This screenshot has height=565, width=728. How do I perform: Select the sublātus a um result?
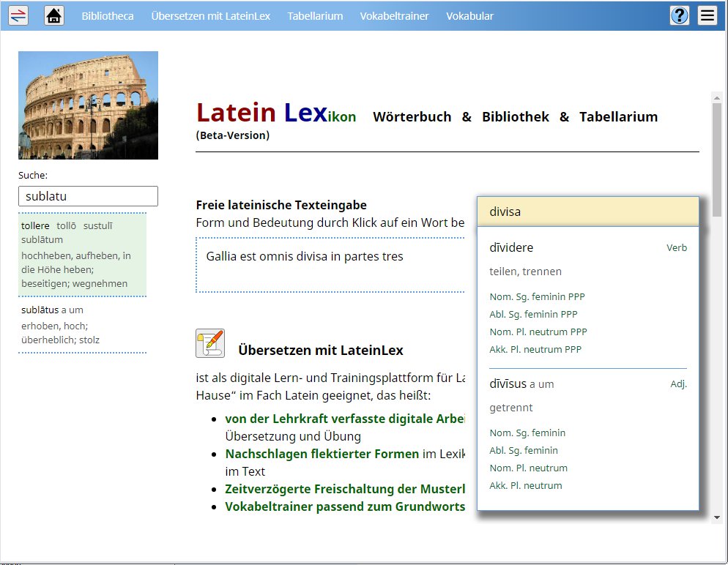pos(83,325)
